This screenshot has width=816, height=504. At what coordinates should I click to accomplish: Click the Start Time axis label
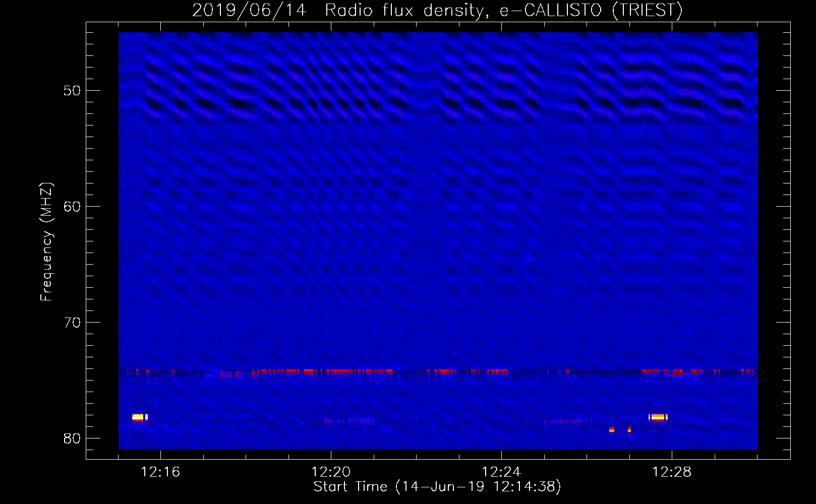(x=437, y=487)
